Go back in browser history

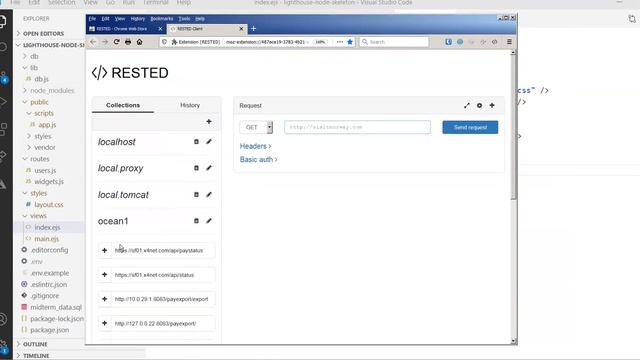pyautogui.click(x=93, y=42)
